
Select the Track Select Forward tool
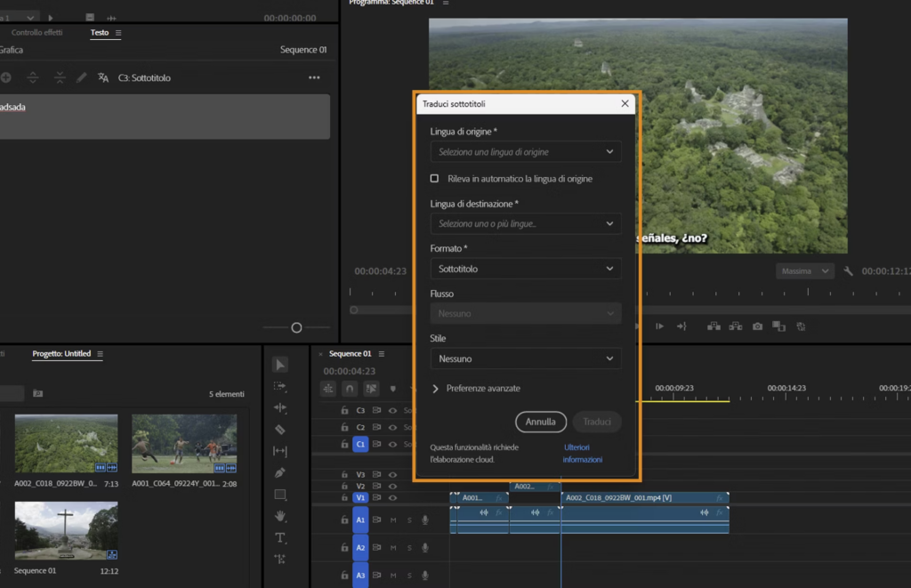(280, 386)
